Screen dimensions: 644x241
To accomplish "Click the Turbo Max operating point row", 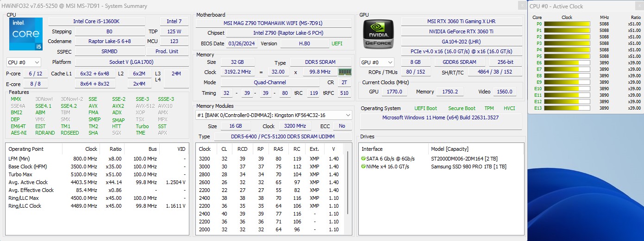I will pyautogui.click(x=97, y=174).
